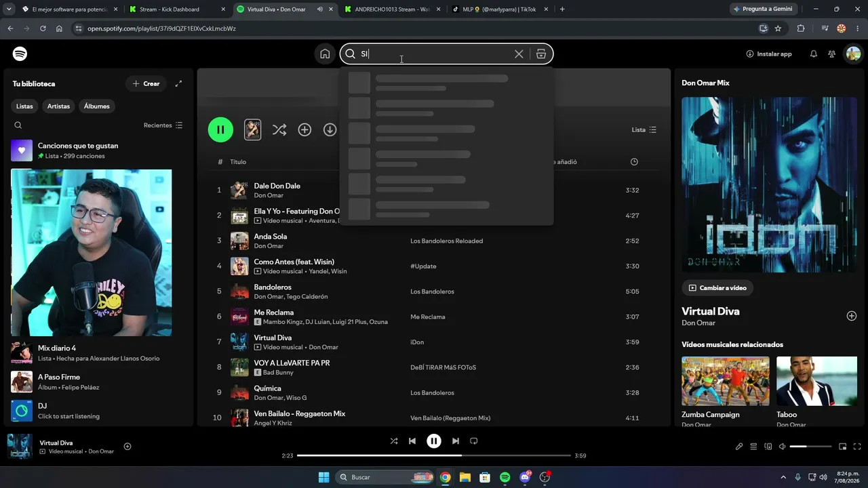Viewport: 868px width, 488px height.
Task: Open Zumba Campaign video thumbnail
Action: tap(726, 381)
